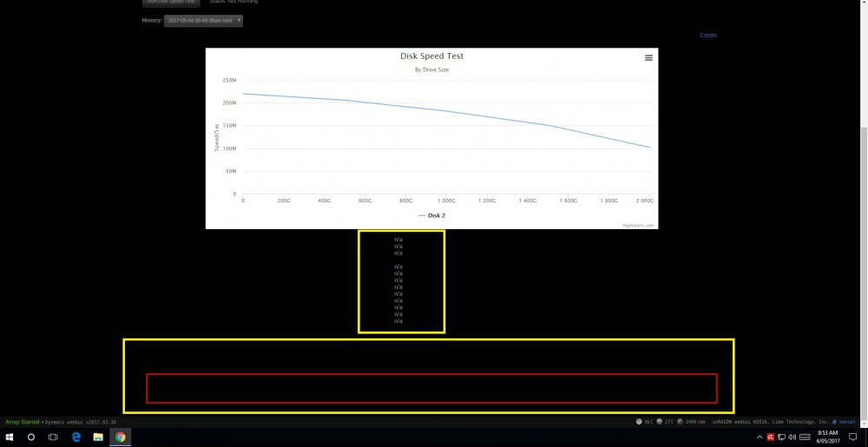Screen dimensions: 868x447
Task: Open the Action Center notifications icon
Action: pyautogui.click(x=853, y=437)
